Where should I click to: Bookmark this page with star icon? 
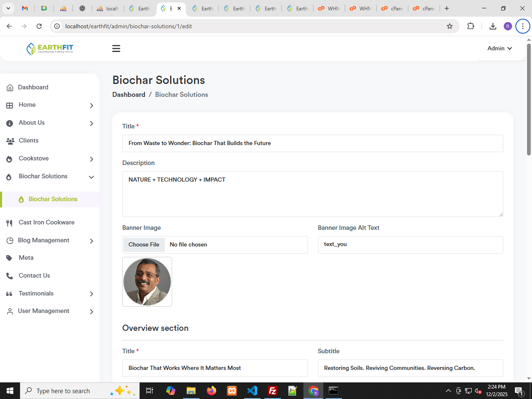pyautogui.click(x=449, y=26)
